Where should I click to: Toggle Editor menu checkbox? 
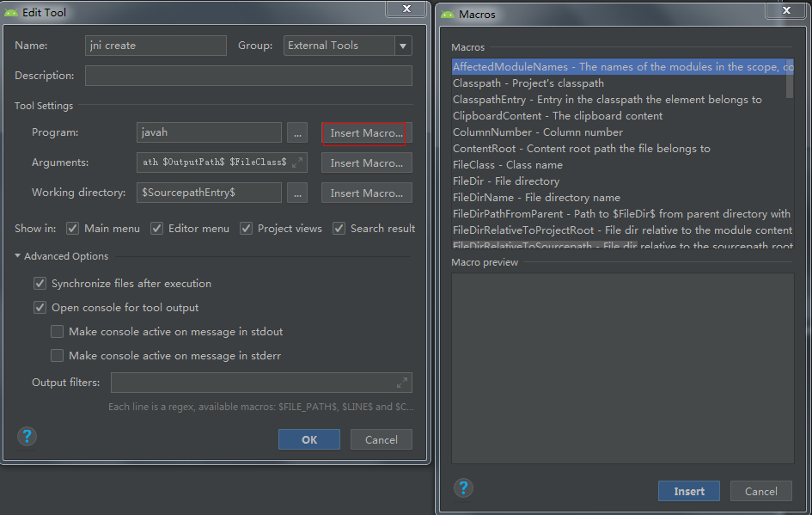click(x=156, y=229)
